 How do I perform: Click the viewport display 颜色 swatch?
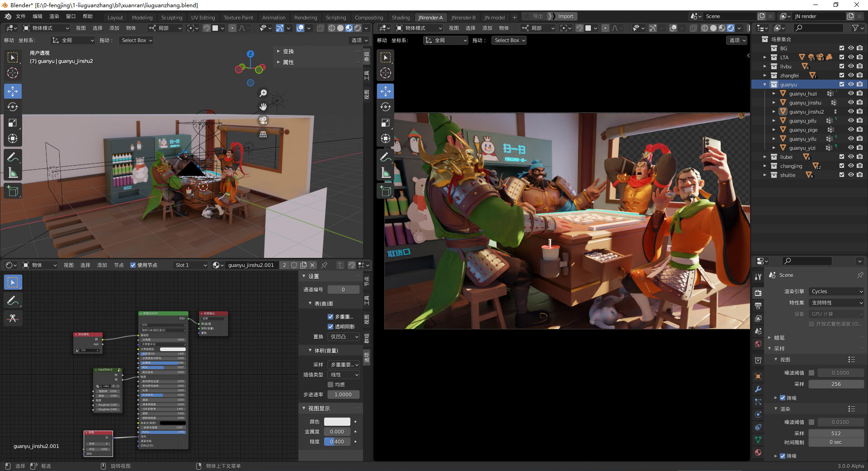coord(337,422)
